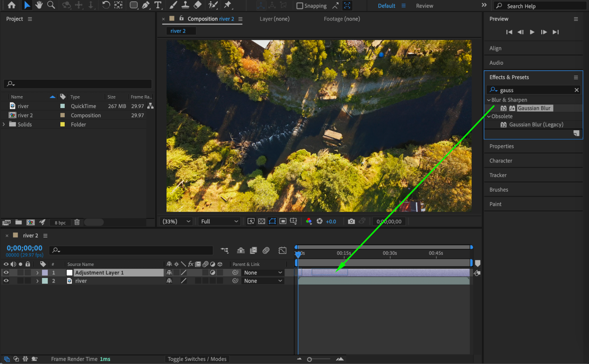589x364 pixels.
Task: Click Toggle Switches / Modes button
Action: pos(197,359)
